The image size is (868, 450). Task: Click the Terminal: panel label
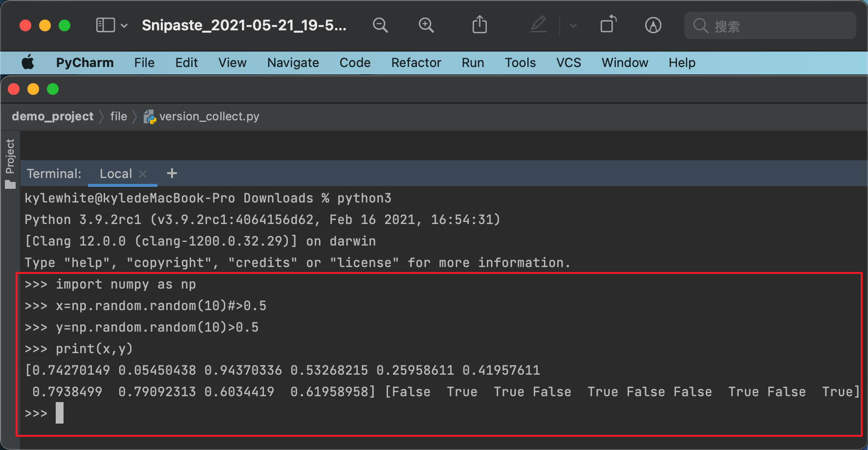(x=54, y=174)
